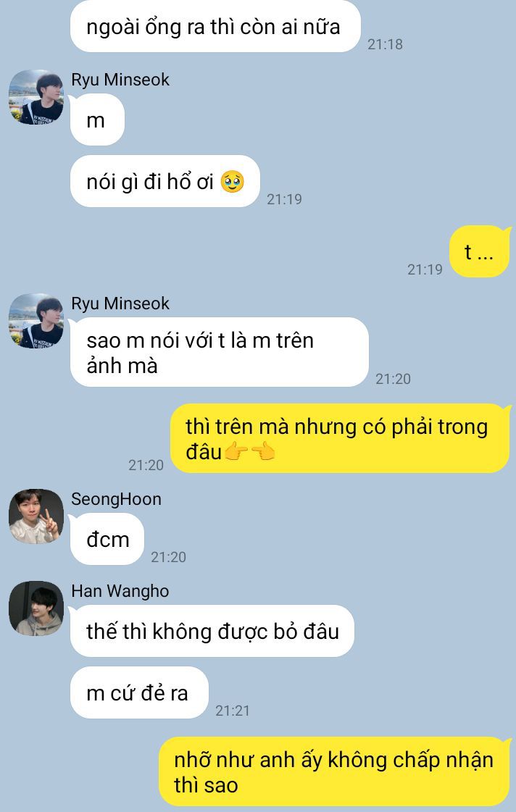The width and height of the screenshot is (516, 812).
Task: Open Han Wangho's profile picture
Action: click(x=36, y=608)
